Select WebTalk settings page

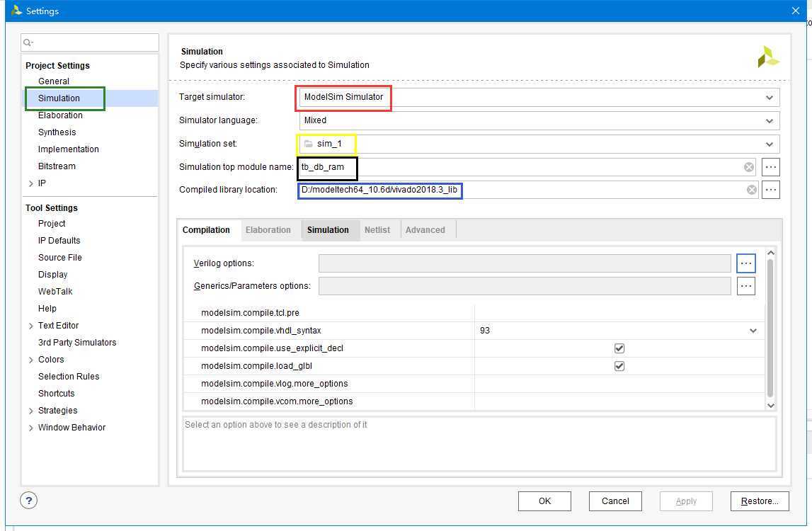pos(55,292)
